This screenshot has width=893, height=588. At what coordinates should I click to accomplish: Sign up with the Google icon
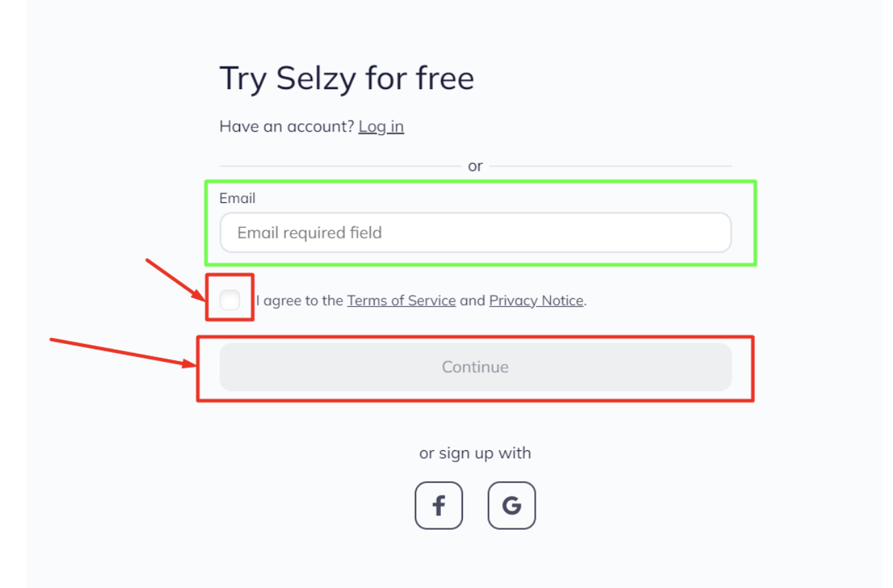[512, 506]
